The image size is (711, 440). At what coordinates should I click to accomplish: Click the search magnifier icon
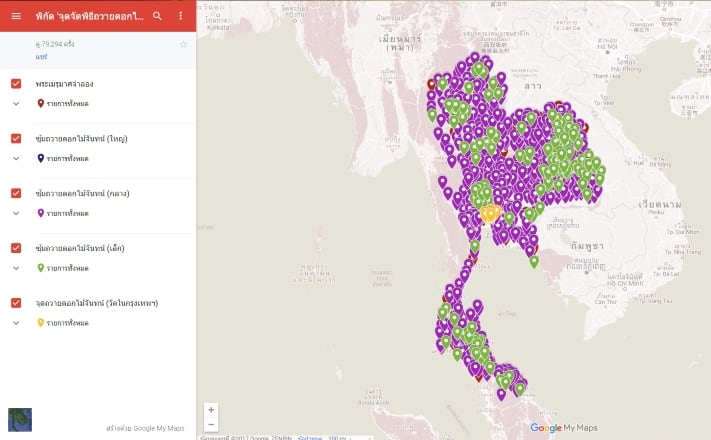[157, 16]
